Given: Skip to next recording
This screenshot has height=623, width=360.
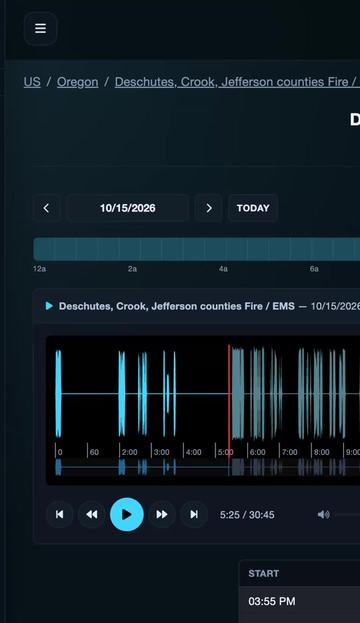Looking at the screenshot, I should tap(194, 515).
